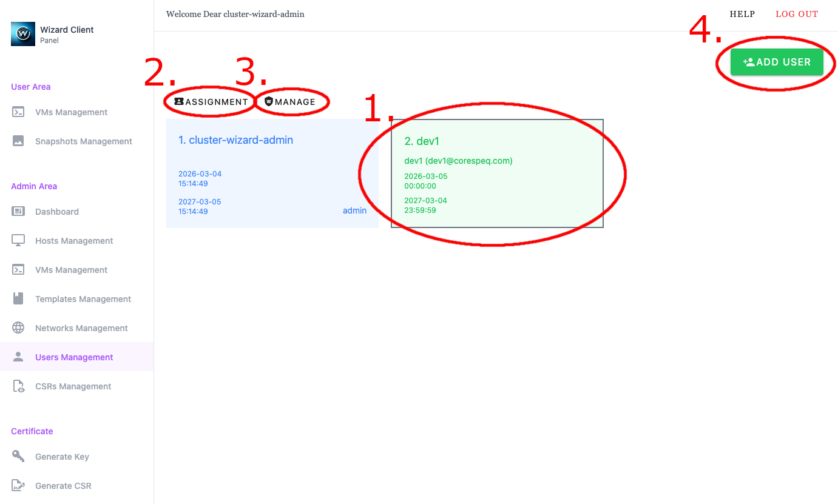Click the Snapshots Management image icon
The width and height of the screenshot is (838, 504).
click(x=18, y=141)
